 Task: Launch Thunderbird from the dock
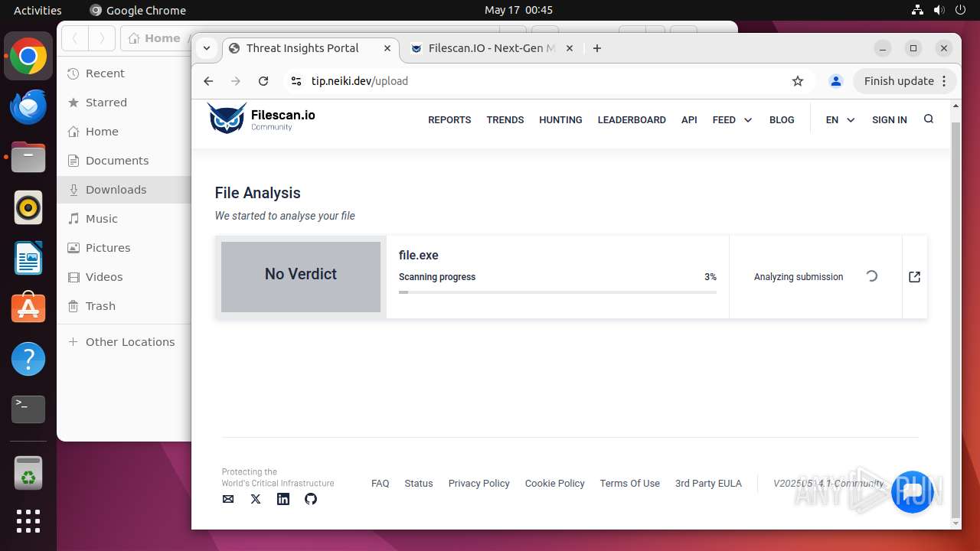tap(28, 107)
